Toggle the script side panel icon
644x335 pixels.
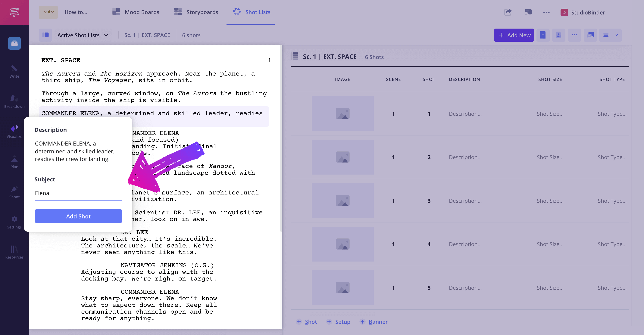(x=45, y=35)
